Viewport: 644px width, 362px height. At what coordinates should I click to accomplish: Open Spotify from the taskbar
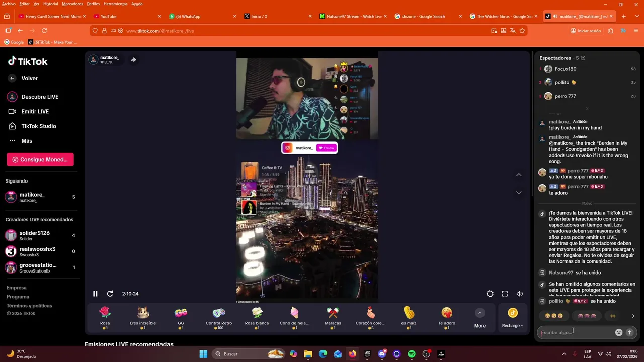click(x=411, y=354)
